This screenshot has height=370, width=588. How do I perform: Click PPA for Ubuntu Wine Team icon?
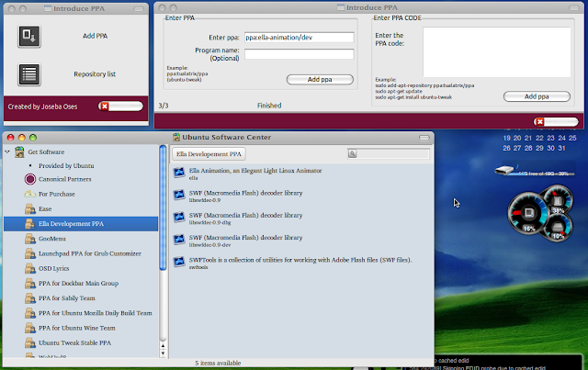click(30, 328)
